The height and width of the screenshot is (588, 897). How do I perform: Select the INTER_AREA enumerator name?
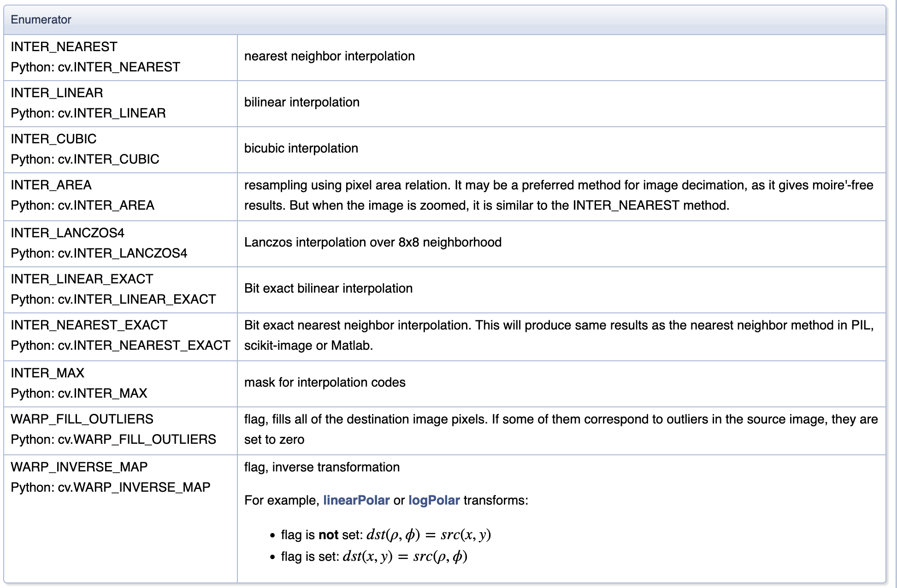pyautogui.click(x=51, y=185)
